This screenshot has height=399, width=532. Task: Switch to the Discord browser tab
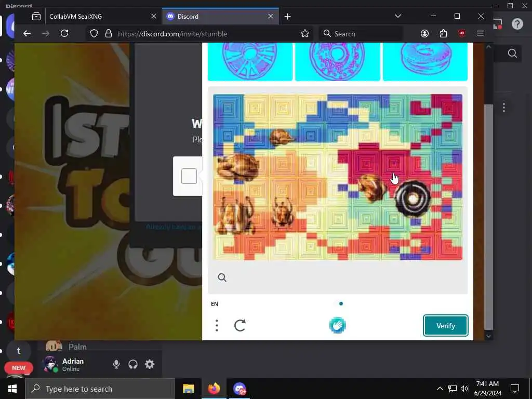[x=220, y=16]
